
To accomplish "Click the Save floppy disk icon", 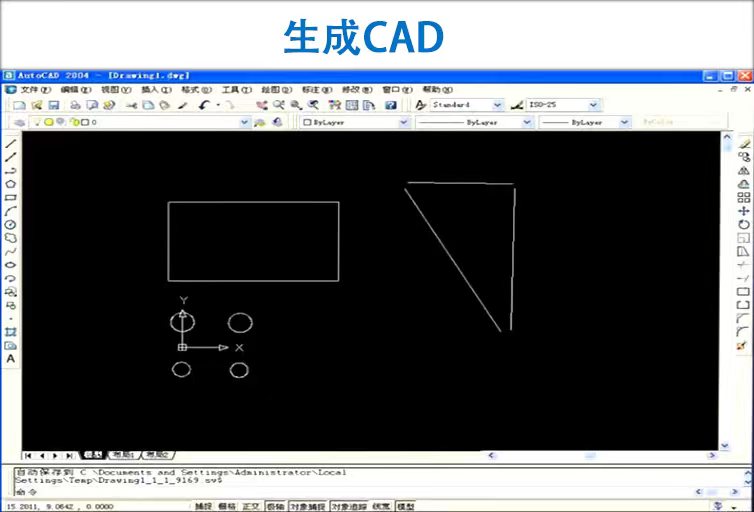I will pyautogui.click(x=54, y=105).
